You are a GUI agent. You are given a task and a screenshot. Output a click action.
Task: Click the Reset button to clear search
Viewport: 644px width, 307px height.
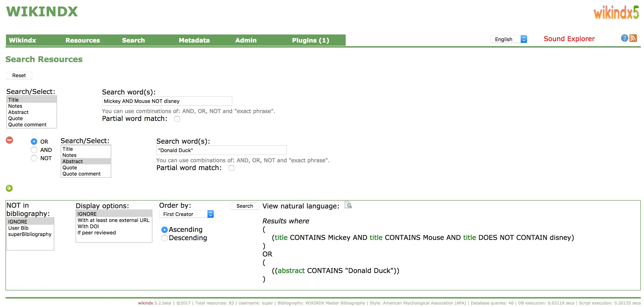[x=19, y=75]
